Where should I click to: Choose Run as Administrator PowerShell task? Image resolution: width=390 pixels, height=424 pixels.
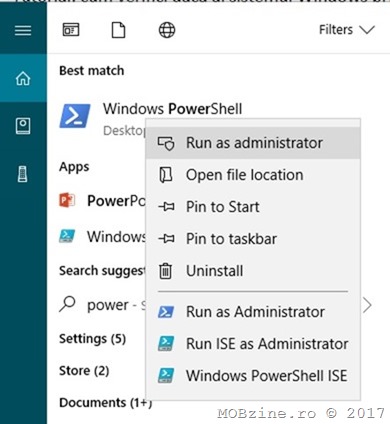click(x=253, y=312)
